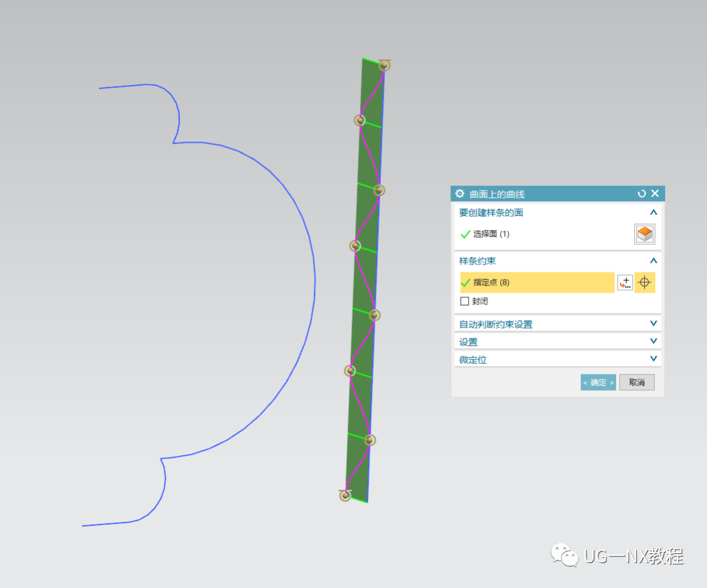The height and width of the screenshot is (588, 707).
Task: Click the select face cube icon
Action: click(644, 234)
